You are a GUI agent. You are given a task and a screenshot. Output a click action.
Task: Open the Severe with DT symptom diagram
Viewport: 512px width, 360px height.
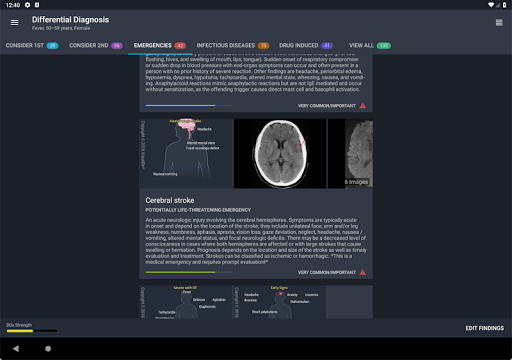pyautogui.click(x=186, y=302)
